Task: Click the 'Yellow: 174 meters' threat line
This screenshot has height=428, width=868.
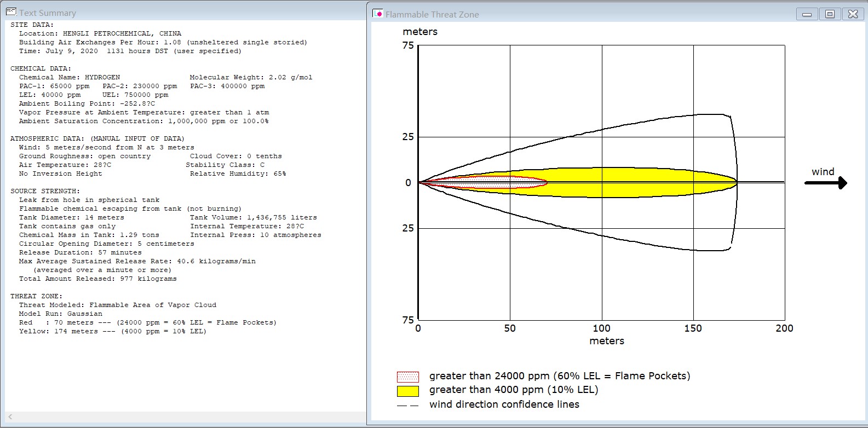Action: 113,331
